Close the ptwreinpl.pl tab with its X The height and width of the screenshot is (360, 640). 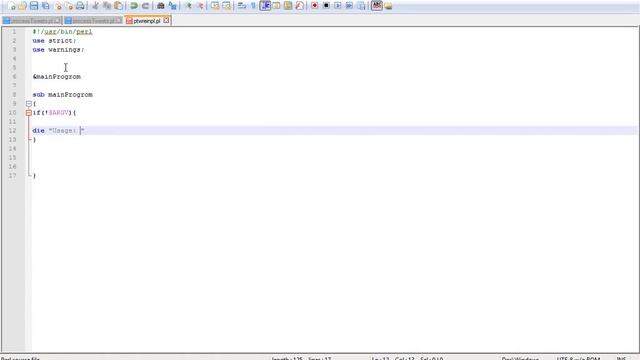pyautogui.click(x=166, y=20)
